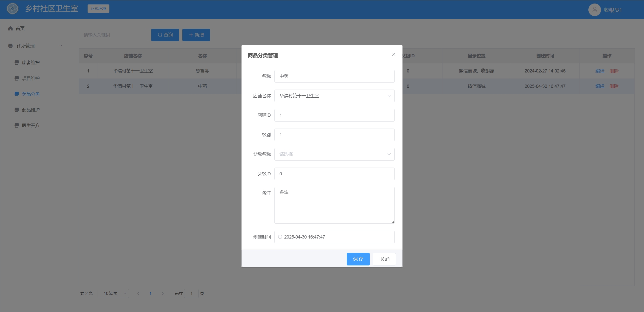Image resolution: width=644 pixels, height=312 pixels.
Task: Click the user avatar icon beside 收银员1
Action: pyautogui.click(x=595, y=10)
